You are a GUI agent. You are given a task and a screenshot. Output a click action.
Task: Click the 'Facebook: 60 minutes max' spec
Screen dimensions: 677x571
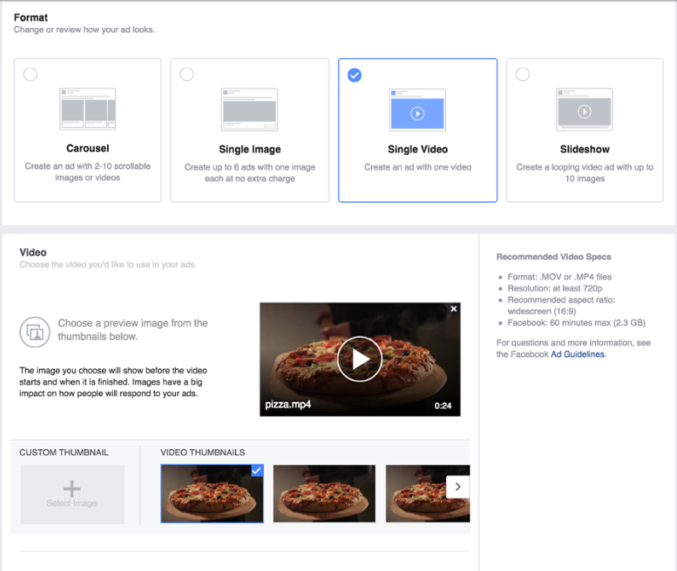click(x=576, y=323)
